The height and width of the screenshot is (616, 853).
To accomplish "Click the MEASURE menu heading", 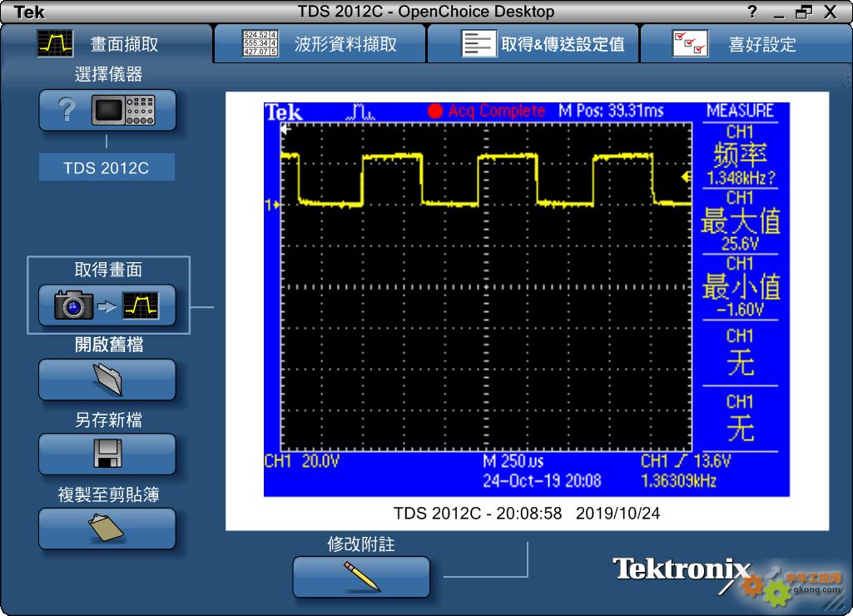I will pyautogui.click(x=741, y=111).
